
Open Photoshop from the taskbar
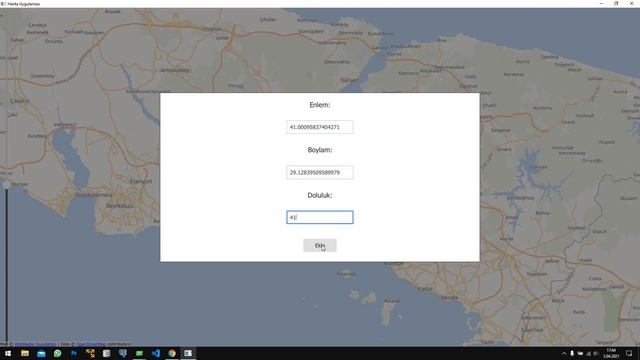pos(74,353)
